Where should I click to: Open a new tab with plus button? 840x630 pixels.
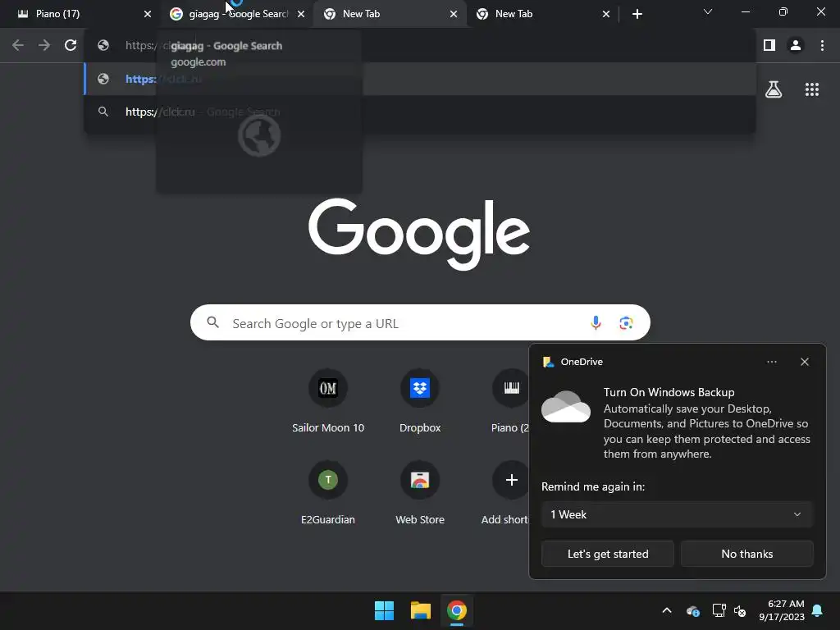point(637,14)
